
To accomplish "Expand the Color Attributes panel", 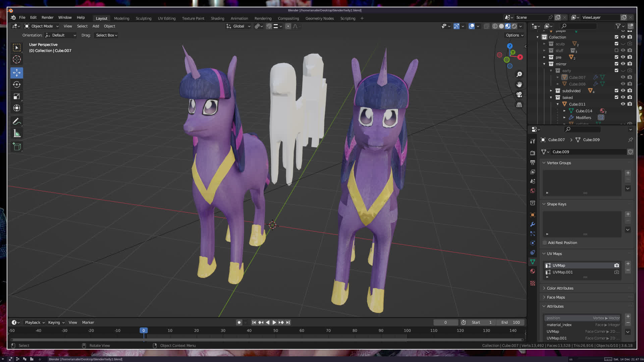I will tap(560, 288).
